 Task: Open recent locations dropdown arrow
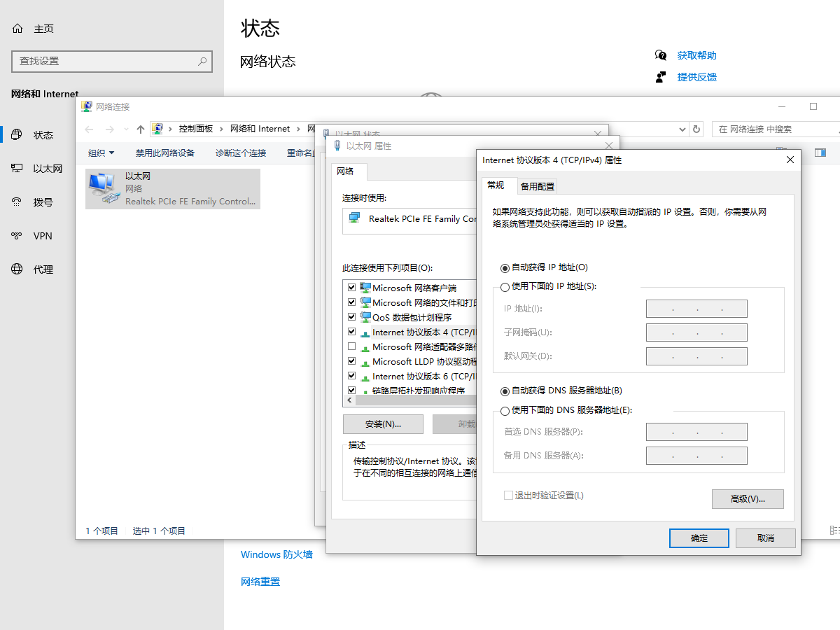pyautogui.click(x=126, y=129)
